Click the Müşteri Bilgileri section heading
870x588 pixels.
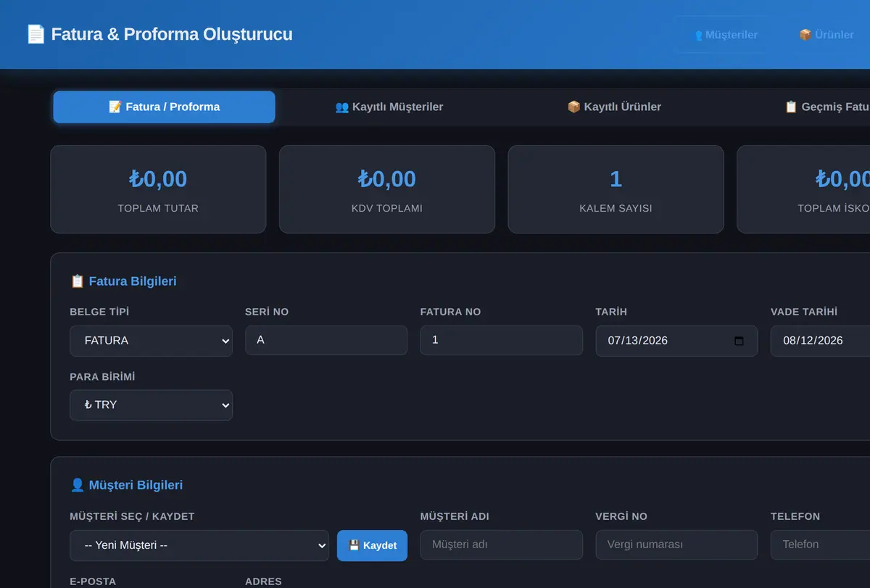pyautogui.click(x=126, y=486)
